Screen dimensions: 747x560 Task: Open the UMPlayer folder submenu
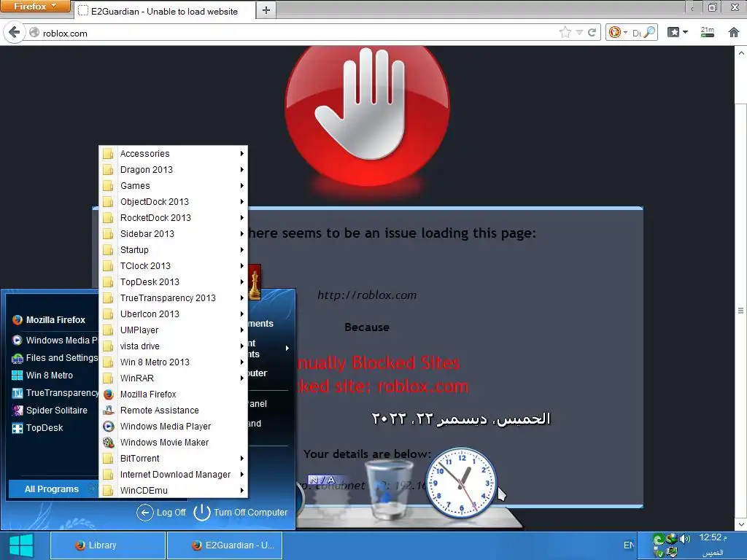point(174,330)
